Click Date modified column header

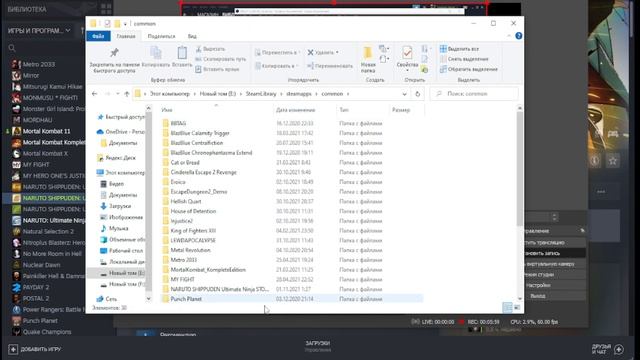pos(305,110)
